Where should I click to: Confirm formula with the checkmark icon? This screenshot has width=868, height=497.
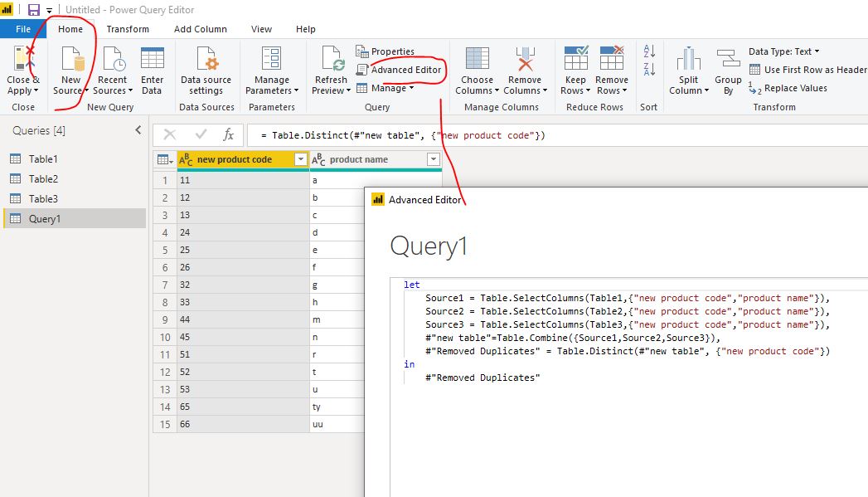(x=201, y=134)
